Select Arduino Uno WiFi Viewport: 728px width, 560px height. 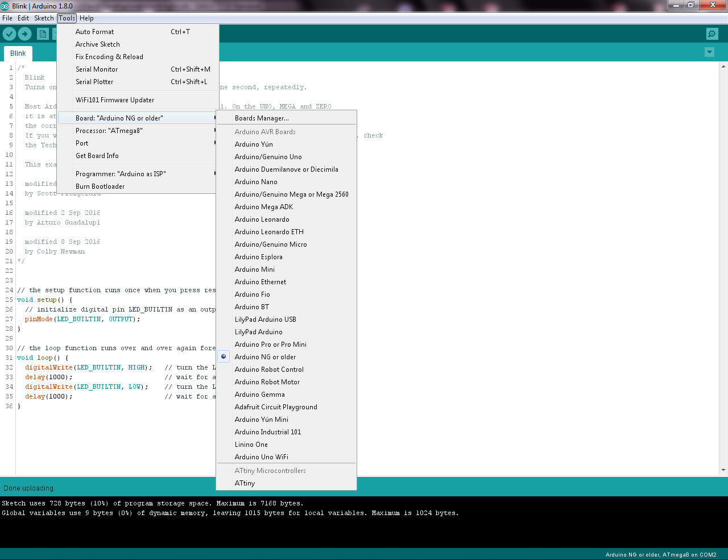287,457
